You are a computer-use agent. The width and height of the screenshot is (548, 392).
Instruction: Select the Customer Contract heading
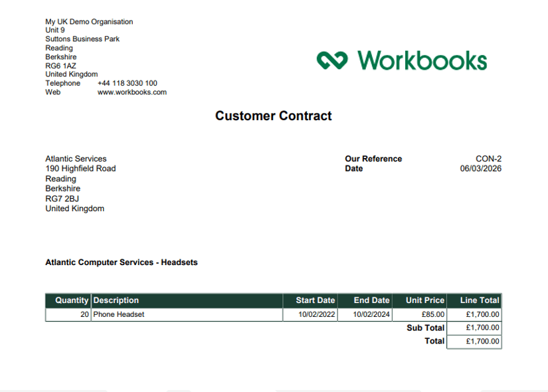[273, 116]
